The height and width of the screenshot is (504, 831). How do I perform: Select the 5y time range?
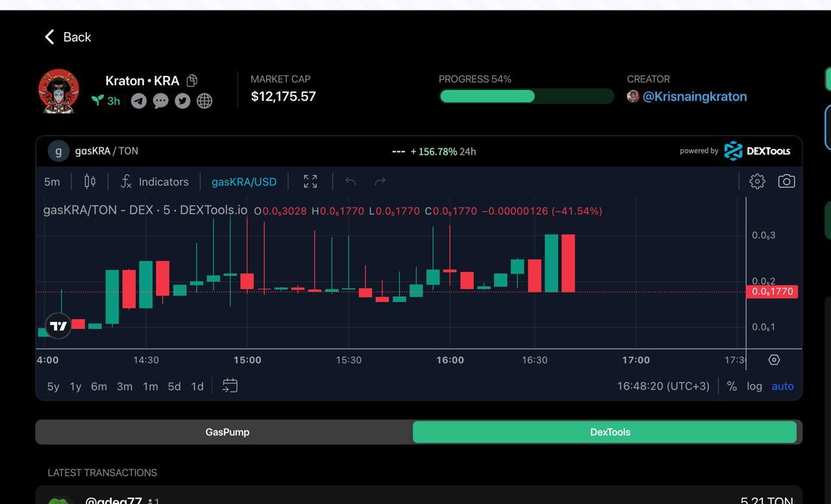tap(53, 387)
